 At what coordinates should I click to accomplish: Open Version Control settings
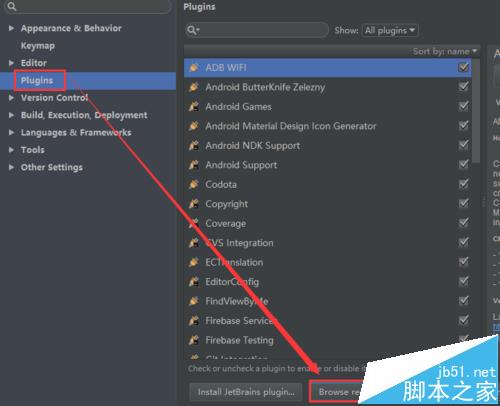(54, 98)
